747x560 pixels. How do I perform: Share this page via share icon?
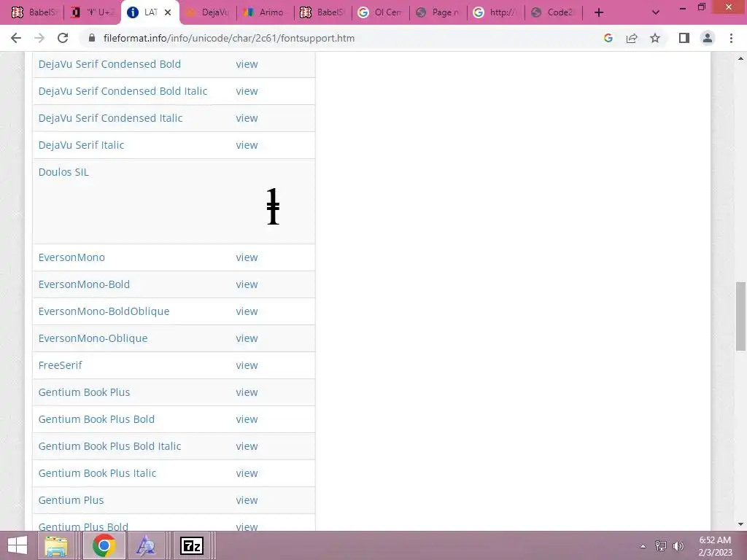[x=632, y=38]
